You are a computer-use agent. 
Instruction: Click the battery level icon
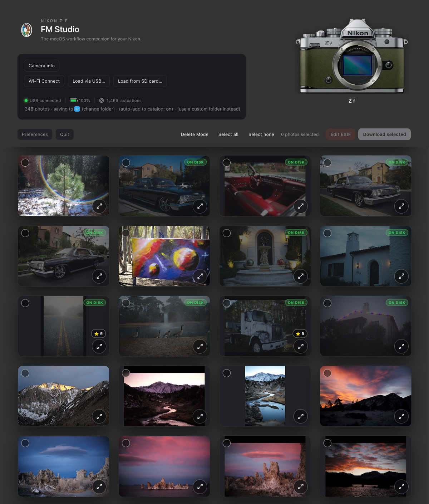click(x=74, y=101)
